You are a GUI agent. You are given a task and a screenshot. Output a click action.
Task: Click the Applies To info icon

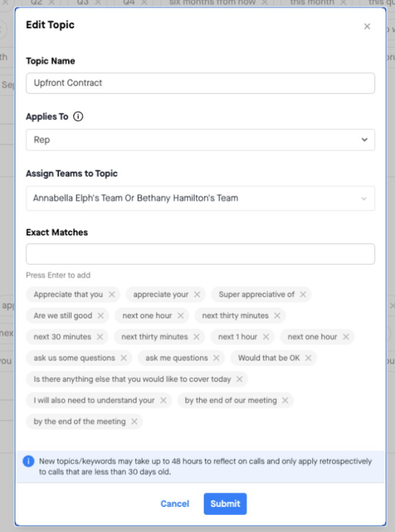point(78,116)
